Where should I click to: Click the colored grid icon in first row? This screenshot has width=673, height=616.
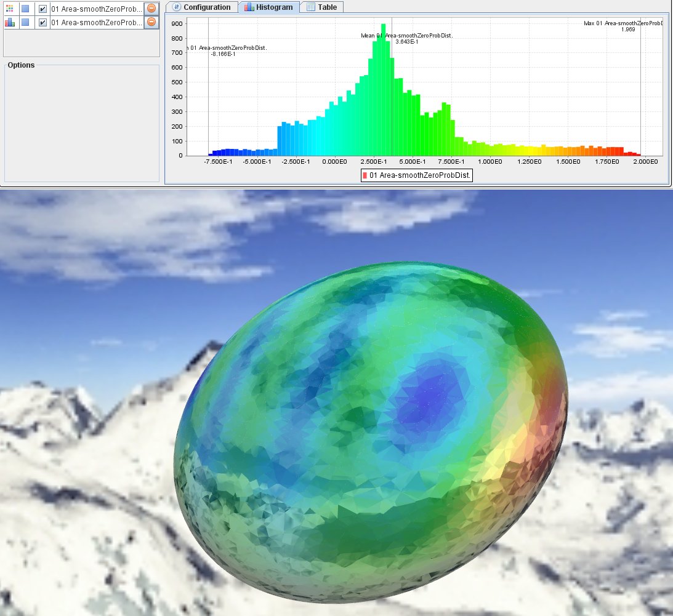coord(9,8)
